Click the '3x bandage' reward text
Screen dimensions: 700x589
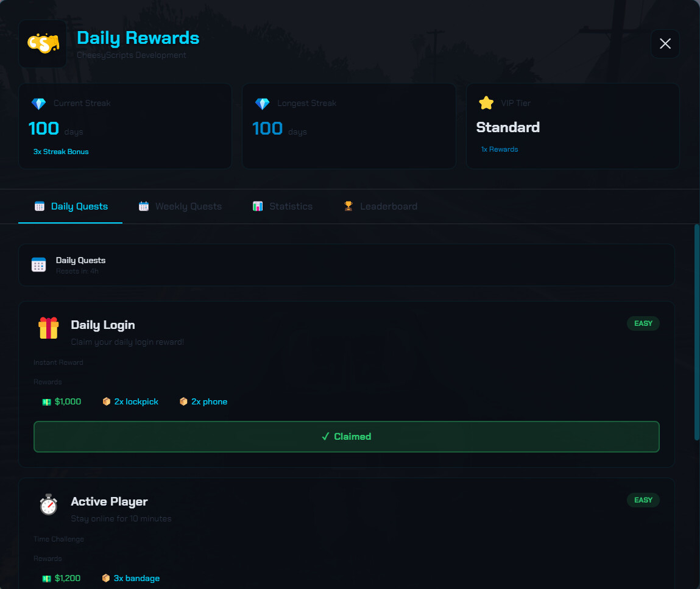point(136,578)
